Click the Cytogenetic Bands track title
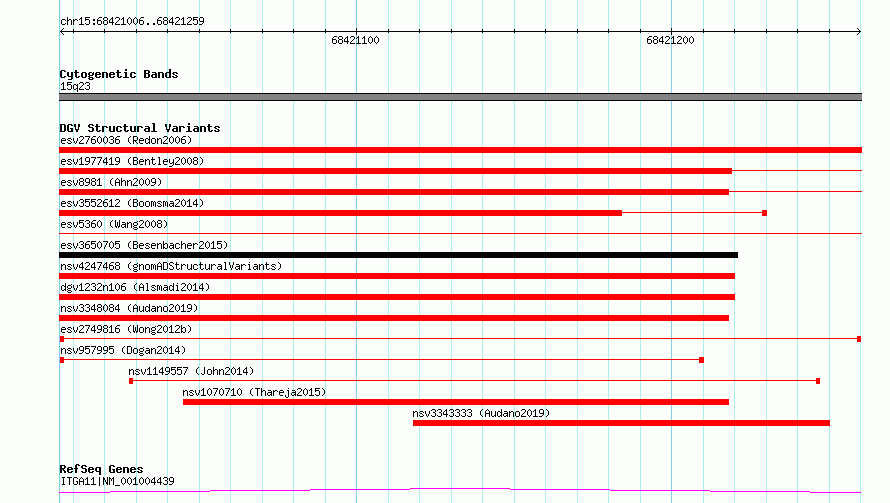This screenshot has width=890, height=503. 119,74
